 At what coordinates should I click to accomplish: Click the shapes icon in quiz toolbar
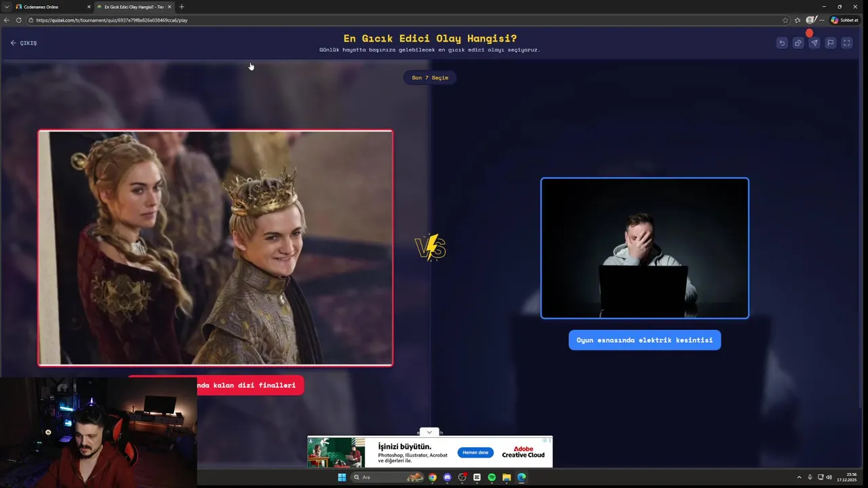tap(798, 43)
